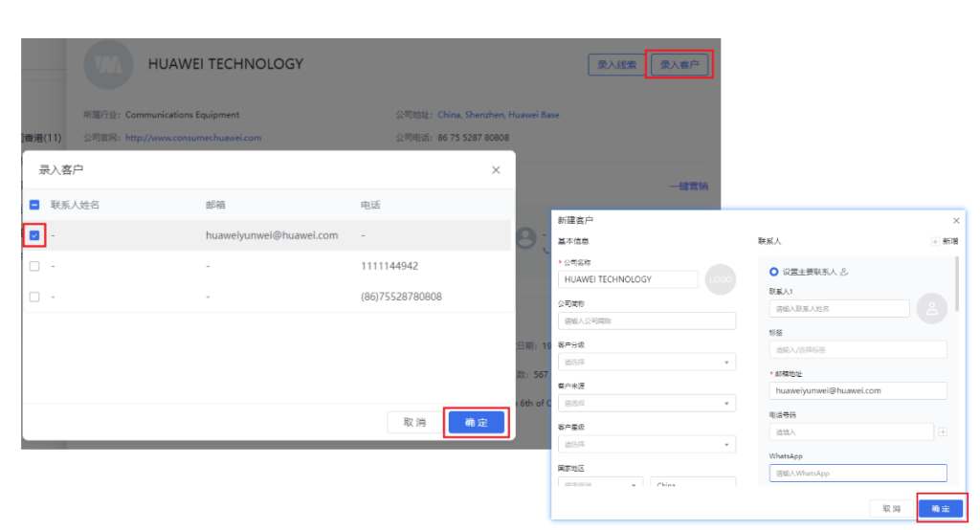Open the 客户分级 dropdown
This screenshot has height=530, width=980.
coord(647,363)
